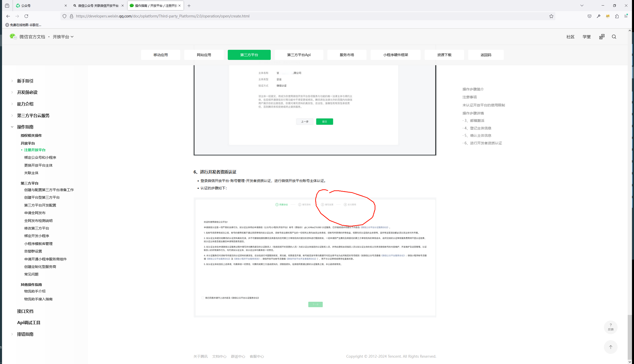
Task: Select the 移动应用 navigation tab
Action: click(161, 55)
